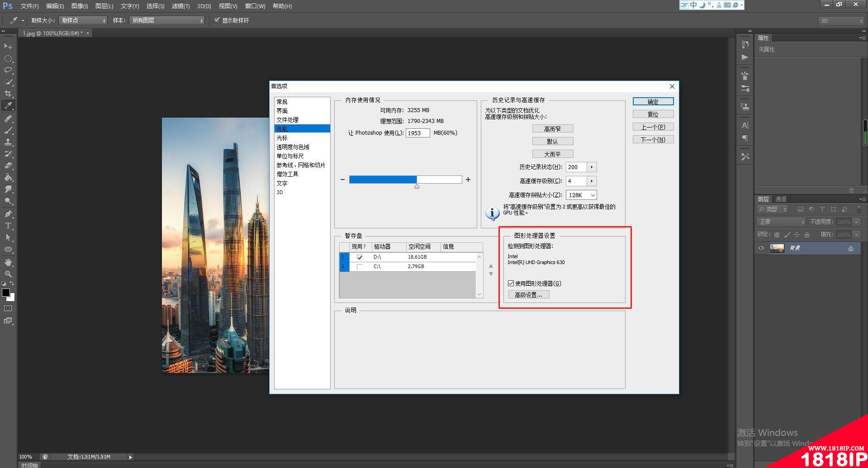
Task: Hide the Background layer visibility eye
Action: click(x=761, y=248)
